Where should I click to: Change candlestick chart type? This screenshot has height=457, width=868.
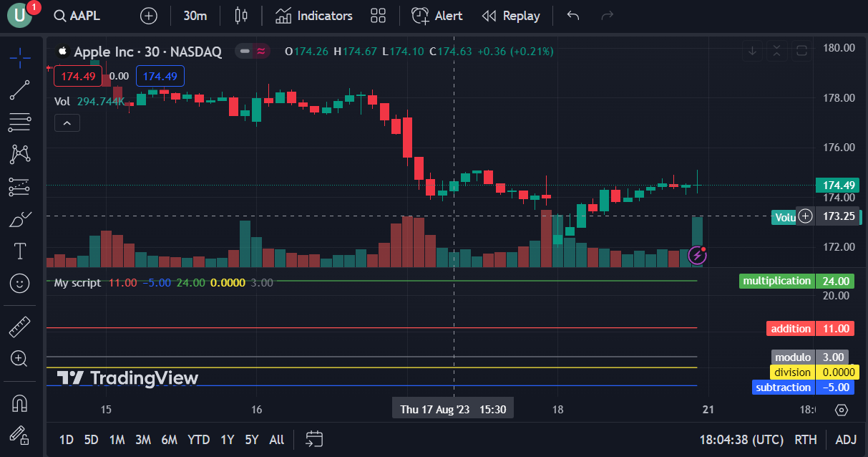click(x=241, y=16)
